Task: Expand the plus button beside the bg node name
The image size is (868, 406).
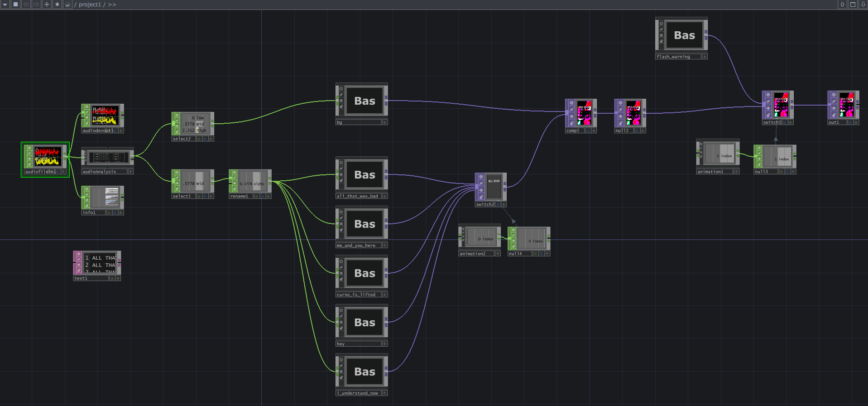Action: tap(385, 122)
